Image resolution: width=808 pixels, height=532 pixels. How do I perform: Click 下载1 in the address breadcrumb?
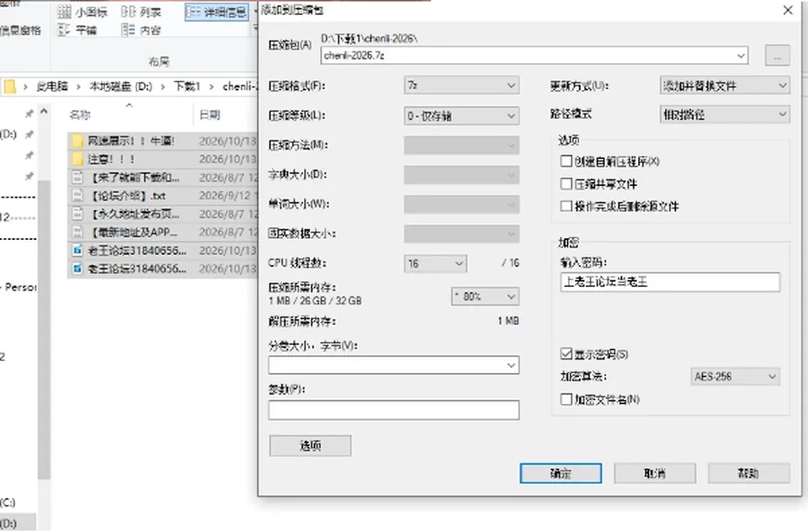click(x=187, y=87)
